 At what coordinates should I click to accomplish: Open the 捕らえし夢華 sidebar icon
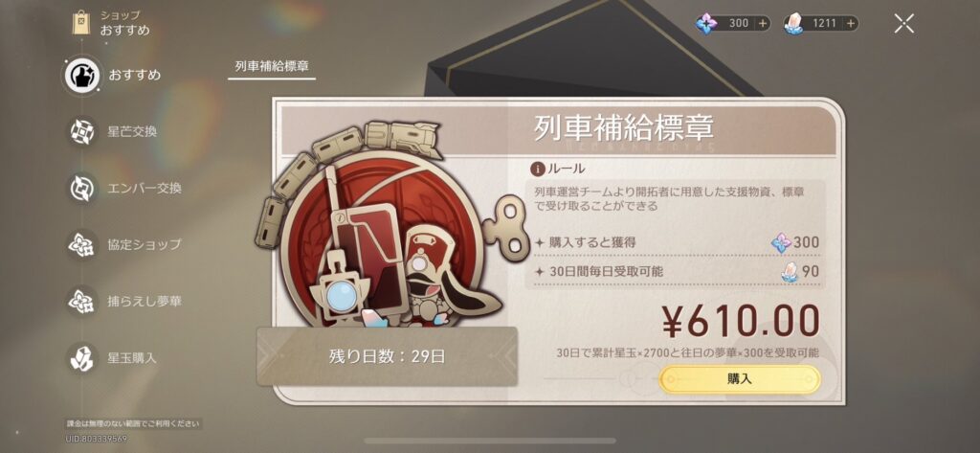(82, 301)
